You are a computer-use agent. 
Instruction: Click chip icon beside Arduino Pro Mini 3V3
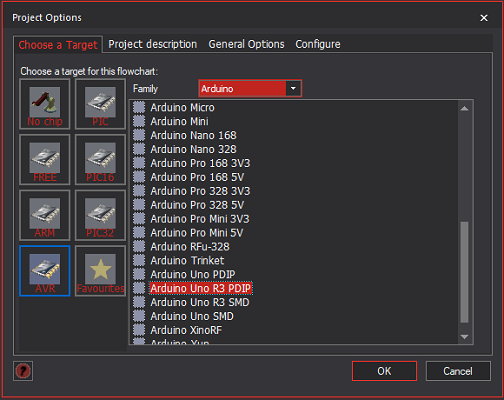coord(139,219)
